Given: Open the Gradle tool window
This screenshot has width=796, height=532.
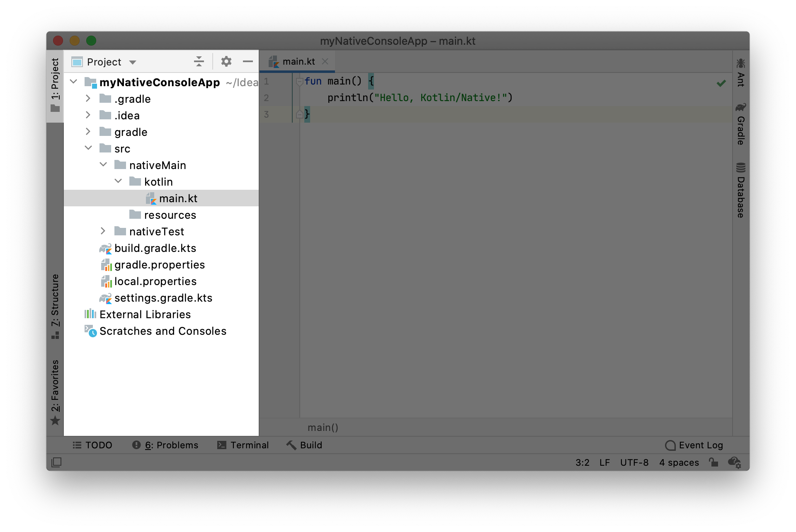Looking at the screenshot, I should [x=741, y=123].
